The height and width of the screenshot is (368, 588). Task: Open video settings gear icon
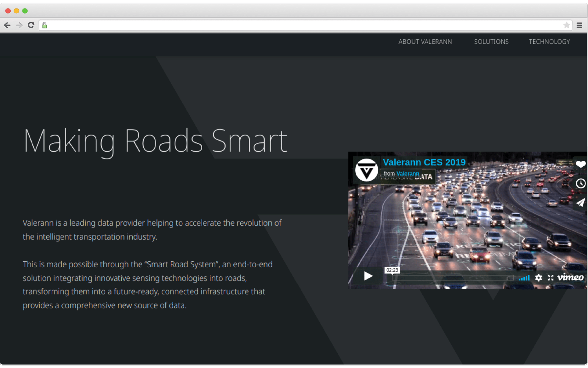tap(538, 278)
